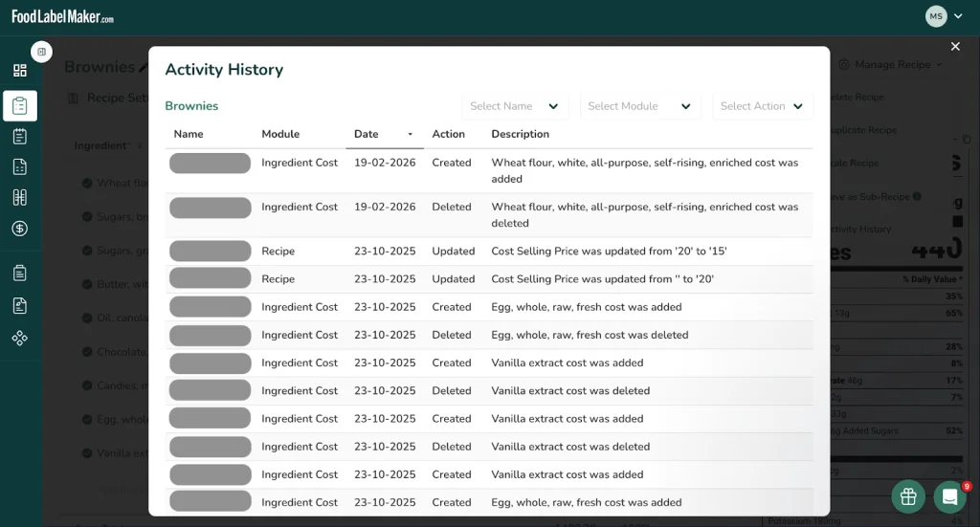This screenshot has width=980, height=527.
Task: Open the MS user avatar menu
Action: tap(936, 16)
